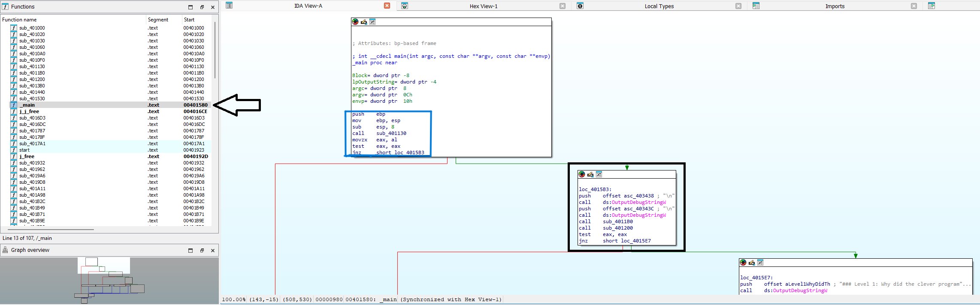
Task: Select sub_4017A1 in the Functions list
Action: 32,144
